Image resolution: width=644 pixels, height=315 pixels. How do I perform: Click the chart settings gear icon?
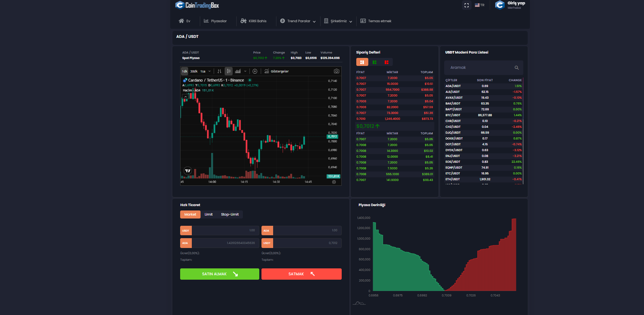334,182
